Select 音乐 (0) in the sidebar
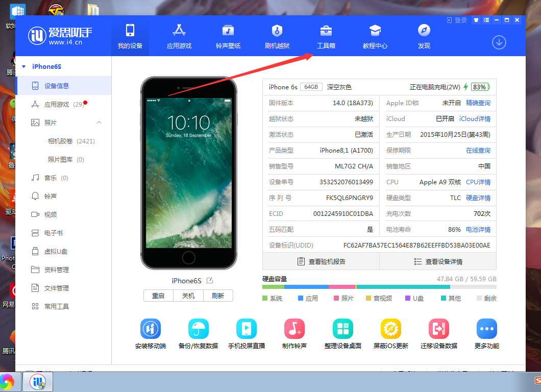The height and width of the screenshot is (392, 541). coord(63,178)
